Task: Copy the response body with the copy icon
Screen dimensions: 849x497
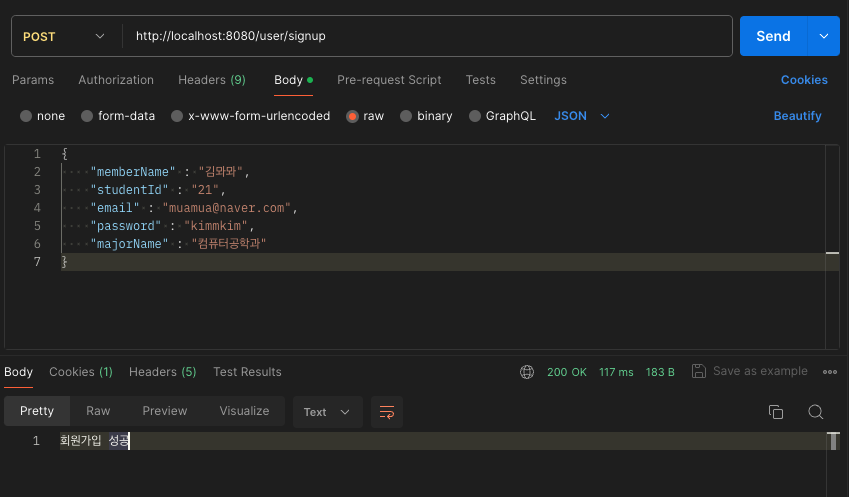Action: [775, 412]
